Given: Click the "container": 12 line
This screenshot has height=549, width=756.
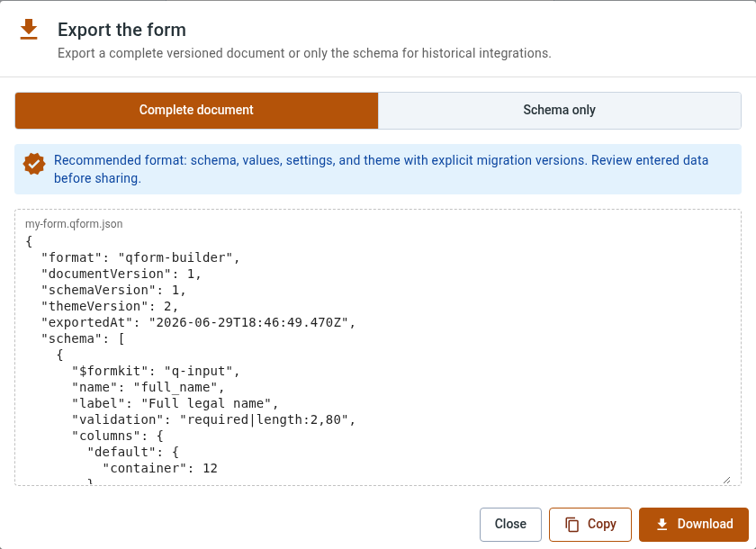Looking at the screenshot, I should click(160, 469).
